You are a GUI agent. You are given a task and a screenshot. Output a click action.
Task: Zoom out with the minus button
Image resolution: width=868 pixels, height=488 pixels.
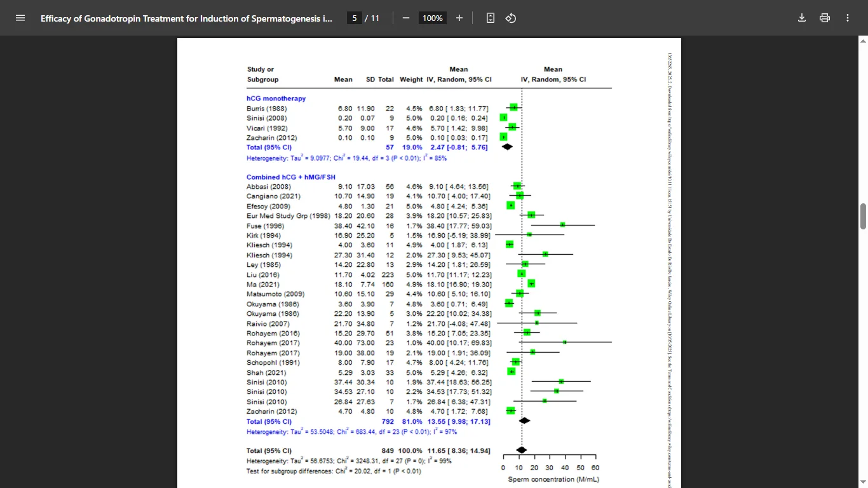(406, 18)
